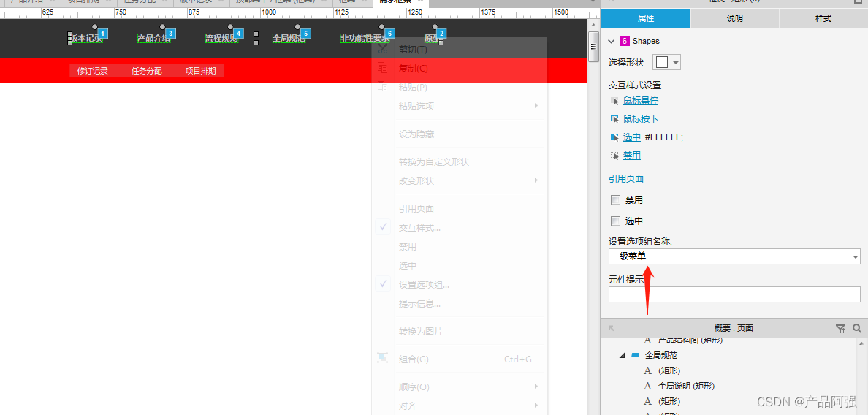Click footnote badge 2 on 原型 widget
Image resolution: width=868 pixels, height=415 pixels.
(441, 34)
